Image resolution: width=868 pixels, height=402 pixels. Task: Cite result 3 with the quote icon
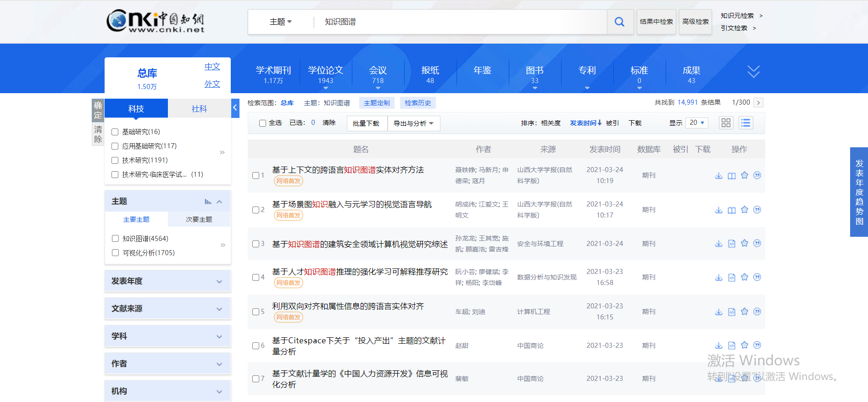point(757,243)
